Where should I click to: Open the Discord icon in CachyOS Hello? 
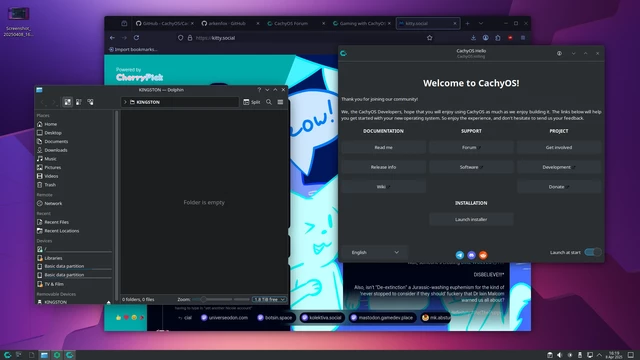tap(471, 255)
